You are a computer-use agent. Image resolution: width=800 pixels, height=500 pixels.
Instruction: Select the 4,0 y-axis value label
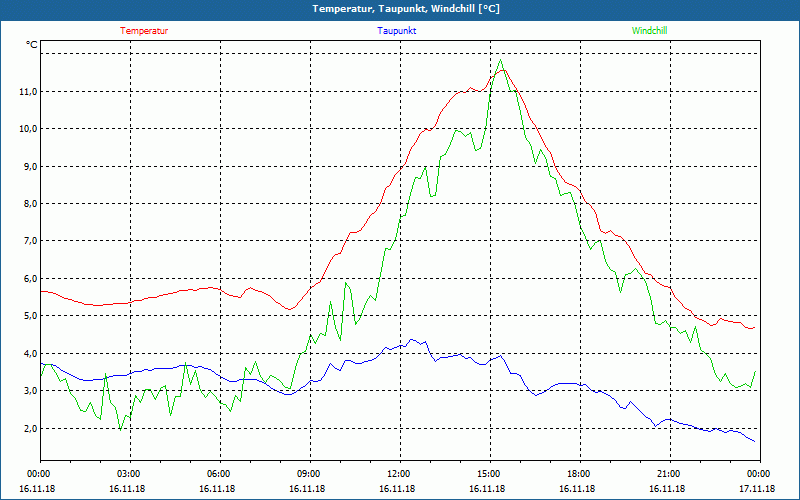[x=27, y=354]
